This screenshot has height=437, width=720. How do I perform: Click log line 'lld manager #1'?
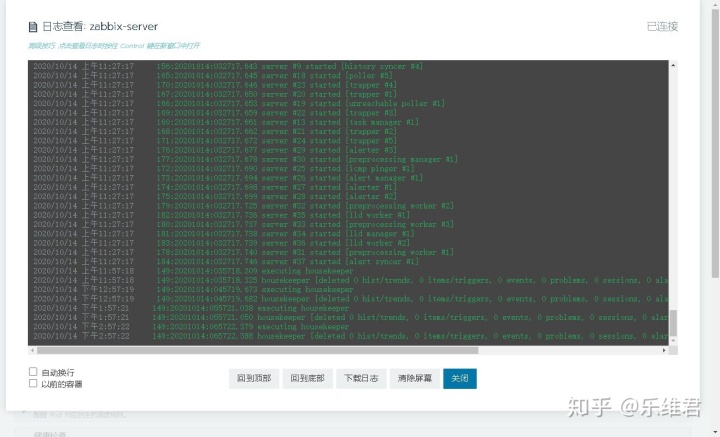224,234
